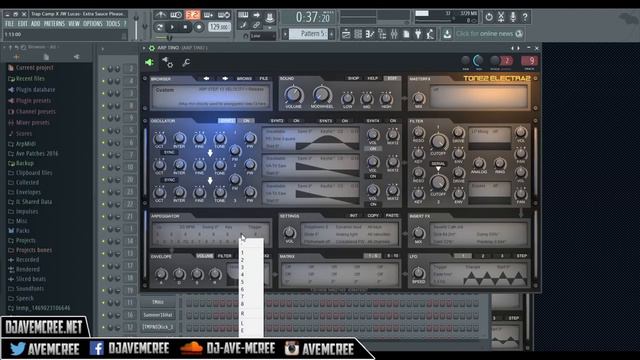Click the BROWS button in Electra2

tap(244, 78)
